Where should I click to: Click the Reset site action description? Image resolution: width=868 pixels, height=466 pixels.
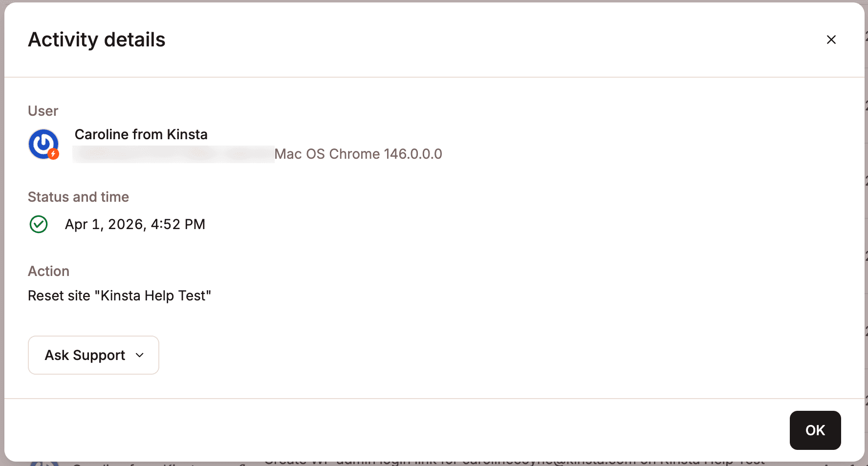tap(119, 296)
